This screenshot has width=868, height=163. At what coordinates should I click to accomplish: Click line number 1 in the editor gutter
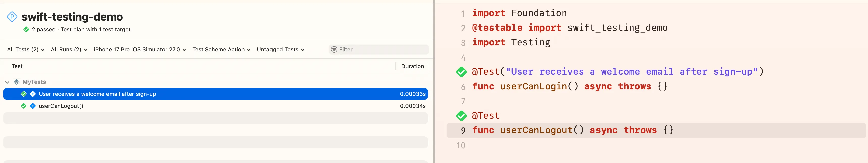point(463,13)
